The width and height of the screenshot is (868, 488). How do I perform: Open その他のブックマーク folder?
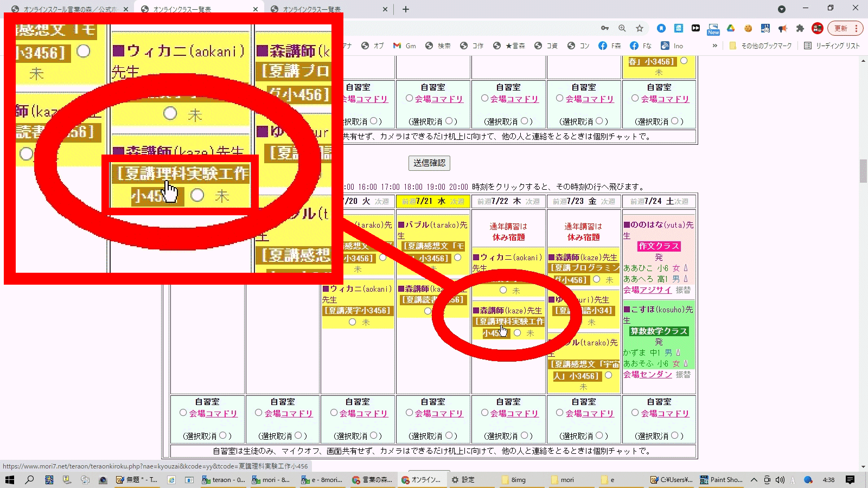click(761, 46)
